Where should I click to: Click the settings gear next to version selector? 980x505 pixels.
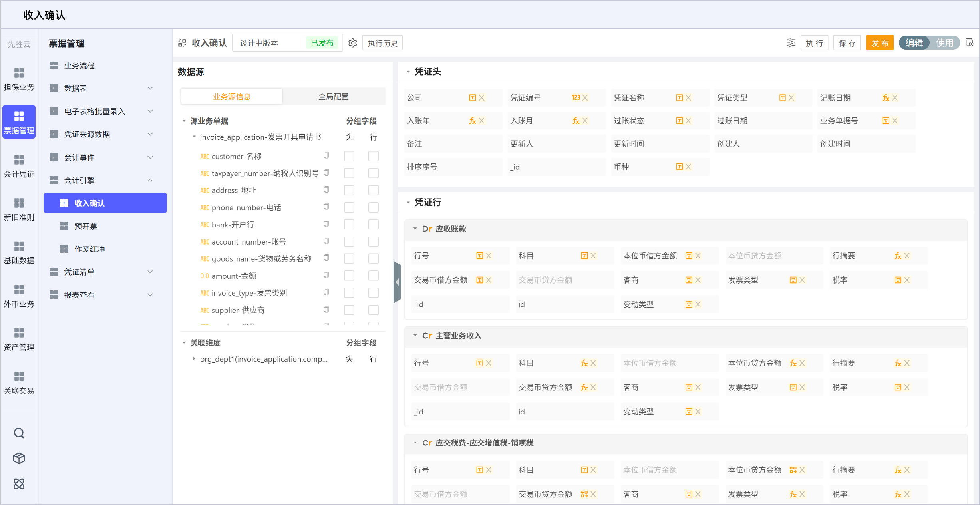point(352,43)
